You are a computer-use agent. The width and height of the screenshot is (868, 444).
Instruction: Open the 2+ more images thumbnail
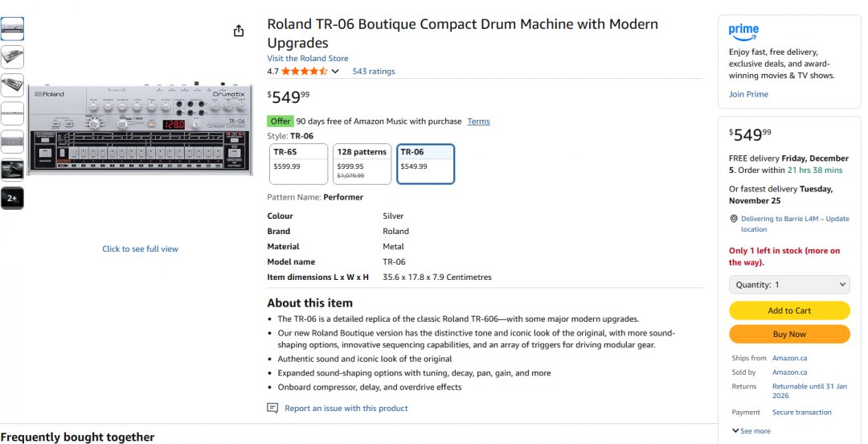pyautogui.click(x=12, y=198)
